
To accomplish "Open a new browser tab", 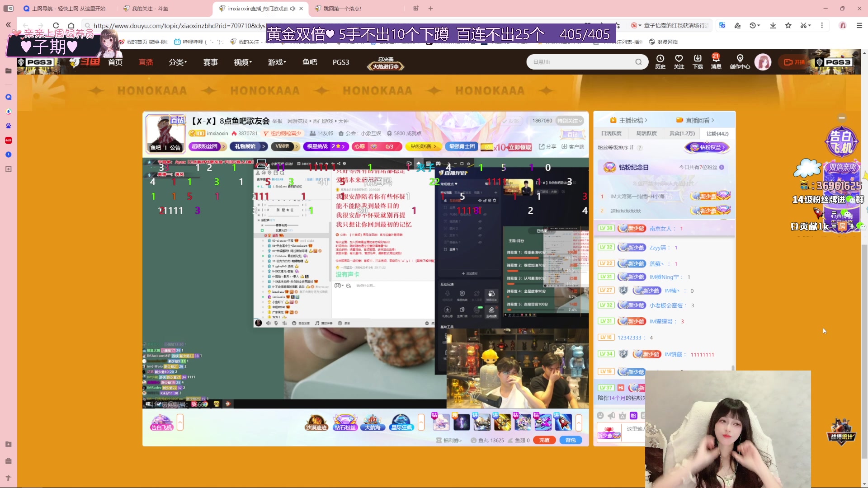I will coord(430,9).
